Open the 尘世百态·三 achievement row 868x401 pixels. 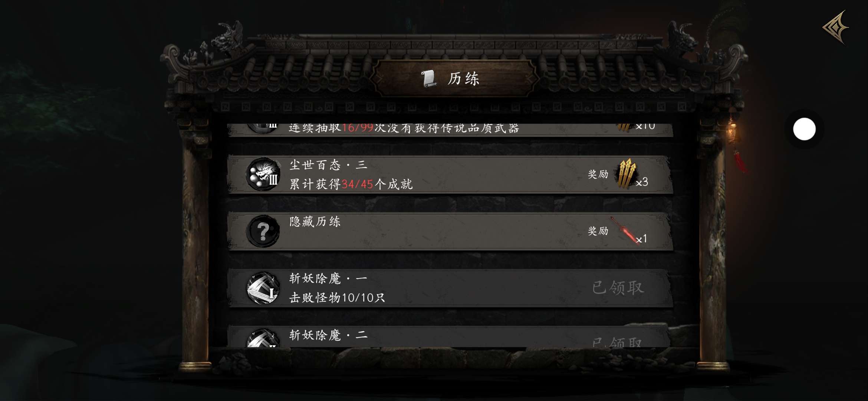coord(450,174)
